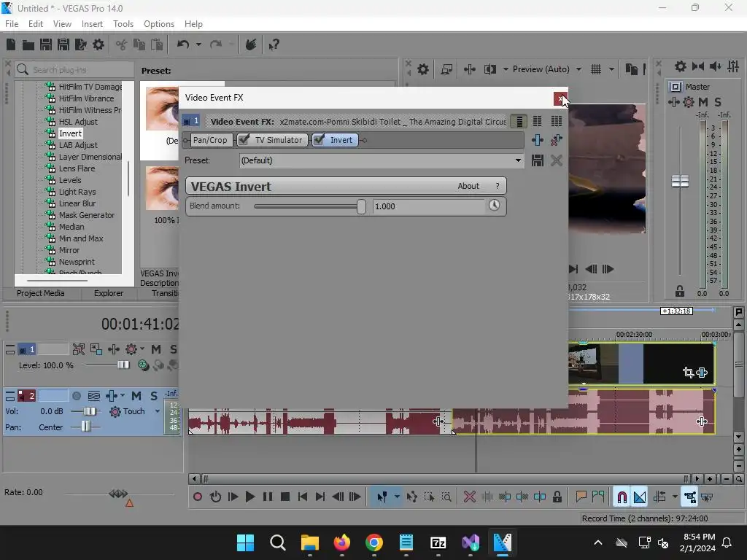The image size is (747, 560).
Task: Click the Blend amount value field
Action: pos(429,206)
